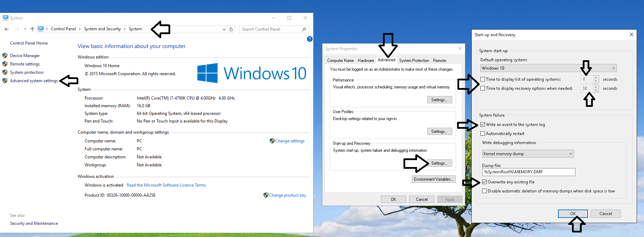Increase recovery options time with up spinner
Viewport: 644px width, 237px height.
pyautogui.click(x=596, y=87)
